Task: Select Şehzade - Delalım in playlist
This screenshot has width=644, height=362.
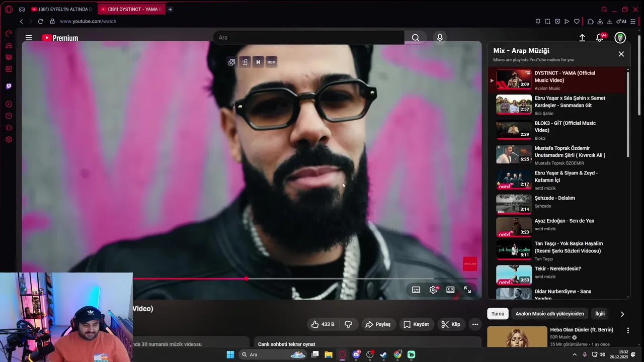Action: pyautogui.click(x=557, y=204)
